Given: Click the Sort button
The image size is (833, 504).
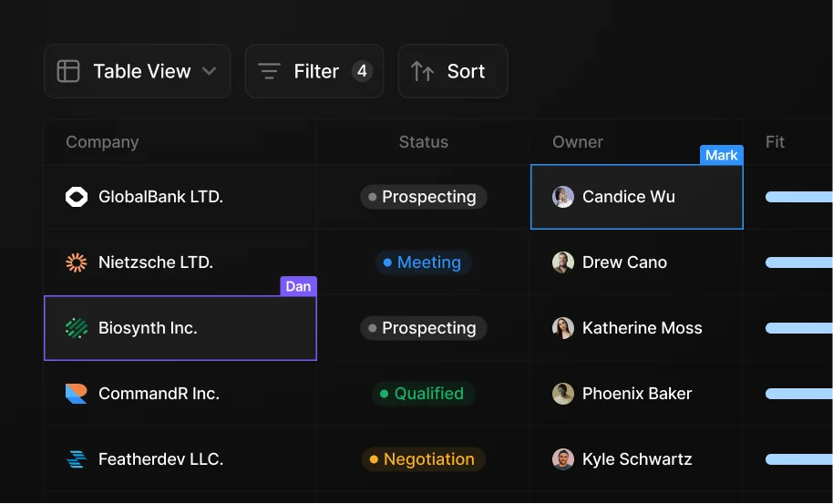Looking at the screenshot, I should 453,71.
